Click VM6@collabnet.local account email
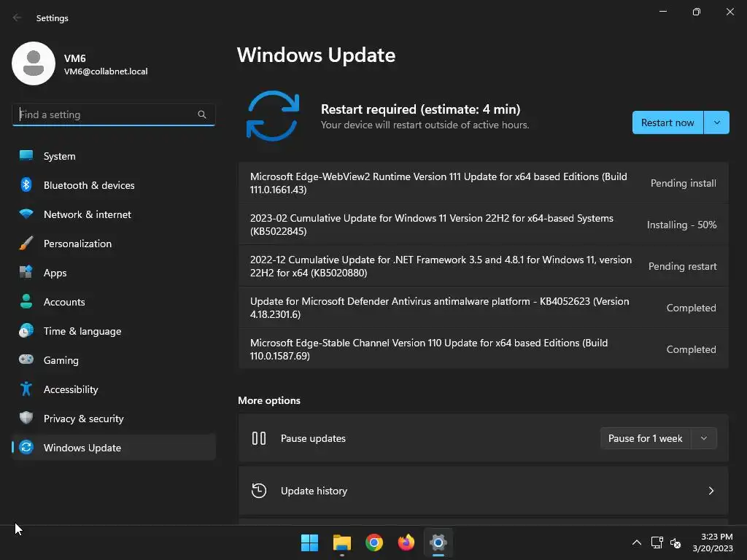Viewport: 747px width, 560px height. point(106,71)
